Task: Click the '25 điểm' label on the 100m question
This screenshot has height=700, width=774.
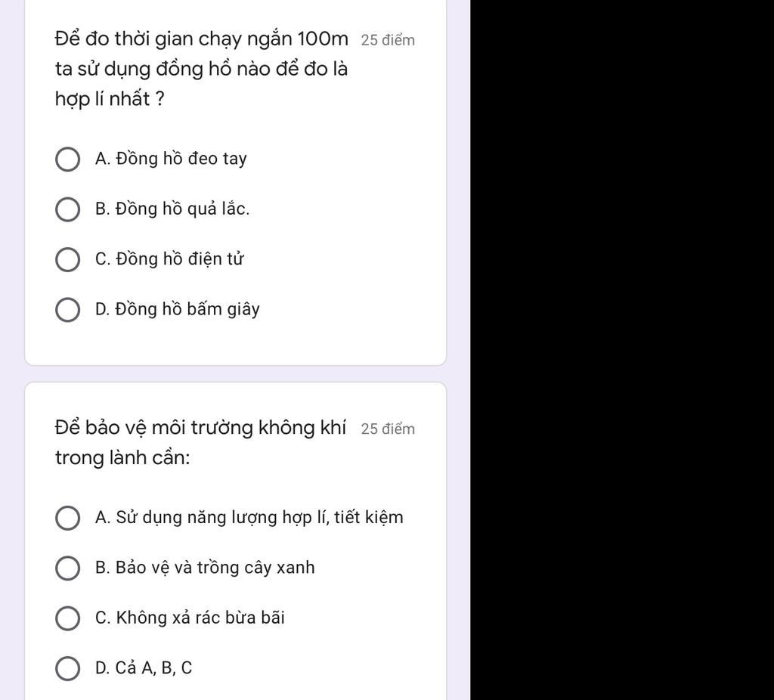Action: coord(388,40)
